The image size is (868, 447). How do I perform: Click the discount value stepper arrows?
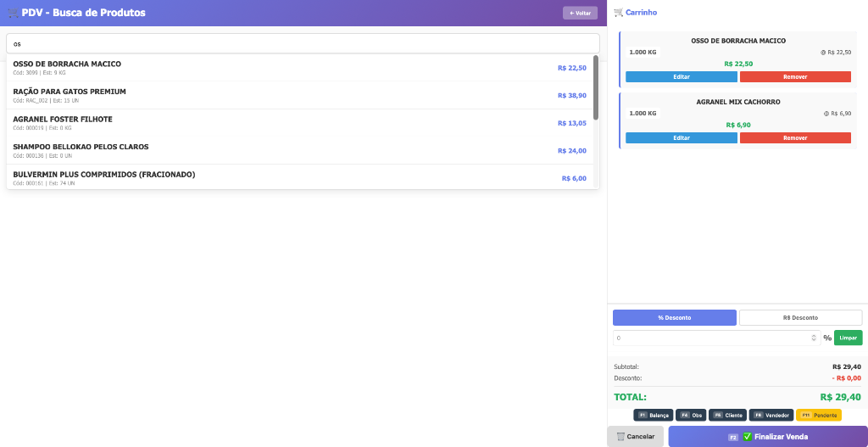point(814,338)
